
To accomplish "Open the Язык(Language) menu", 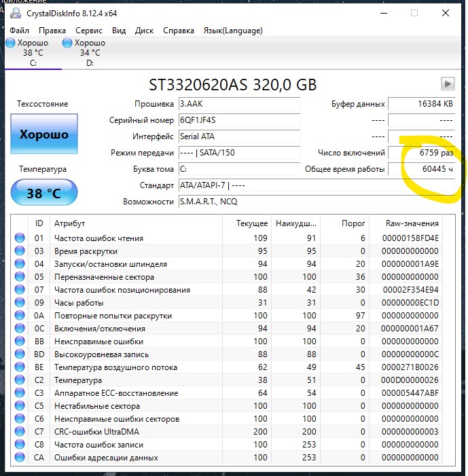I will (x=233, y=31).
